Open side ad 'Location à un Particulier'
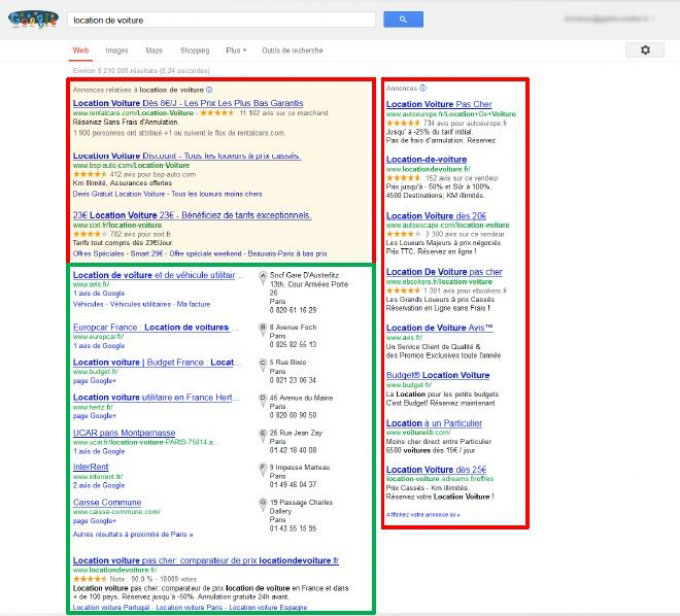This screenshot has height=616, width=680. [434, 423]
